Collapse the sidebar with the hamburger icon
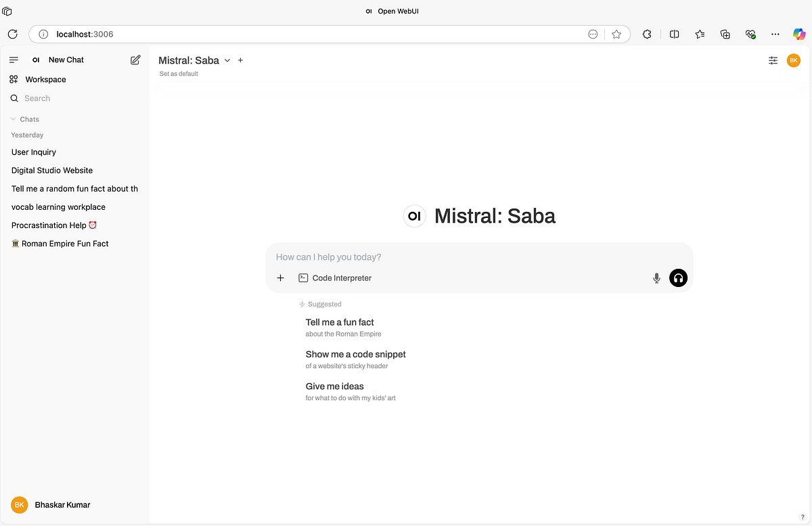The height and width of the screenshot is (526, 812). [14, 59]
